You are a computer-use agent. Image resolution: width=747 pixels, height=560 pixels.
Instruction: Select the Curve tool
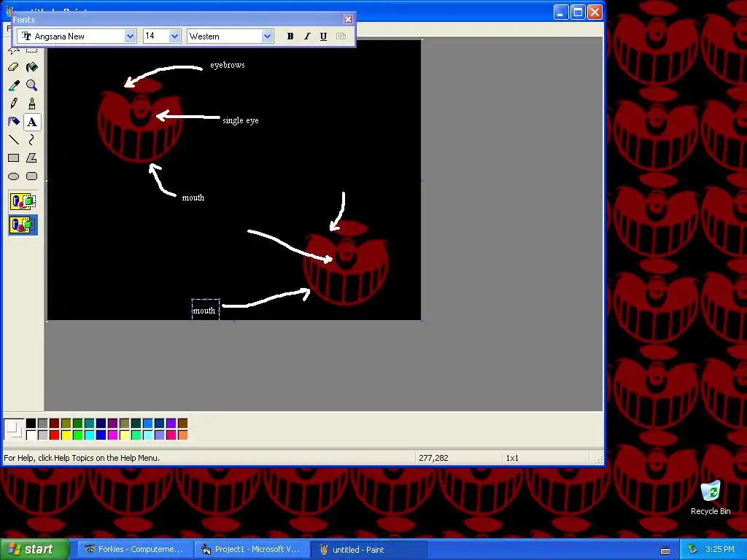pos(32,140)
